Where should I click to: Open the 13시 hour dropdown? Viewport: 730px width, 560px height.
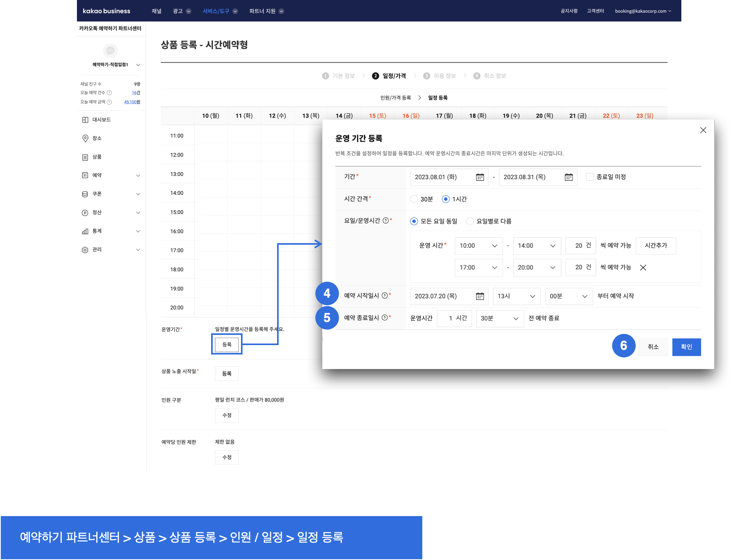click(516, 296)
